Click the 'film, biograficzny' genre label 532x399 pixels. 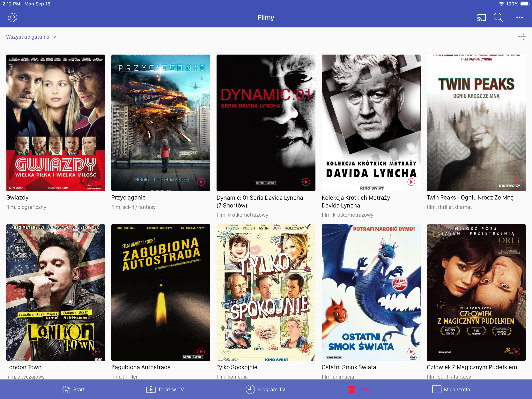point(26,207)
